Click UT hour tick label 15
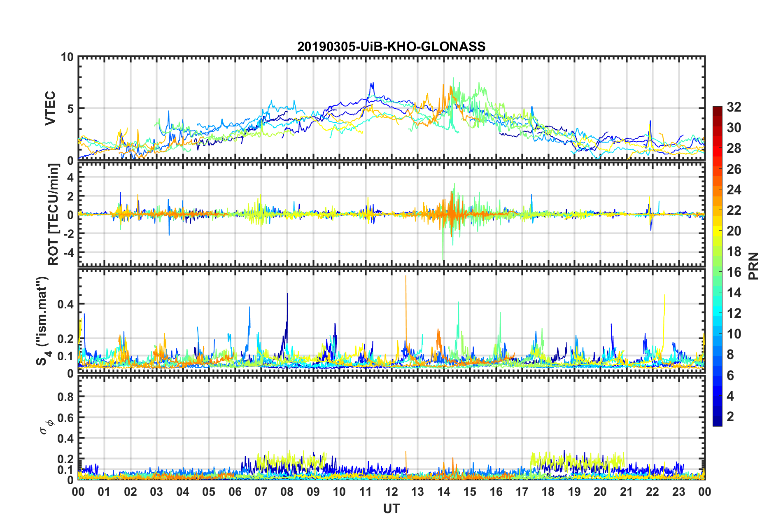This screenshot has width=783, height=532. (470, 492)
